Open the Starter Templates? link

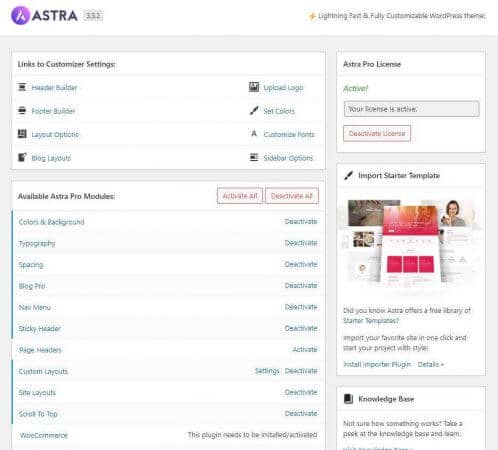click(371, 321)
